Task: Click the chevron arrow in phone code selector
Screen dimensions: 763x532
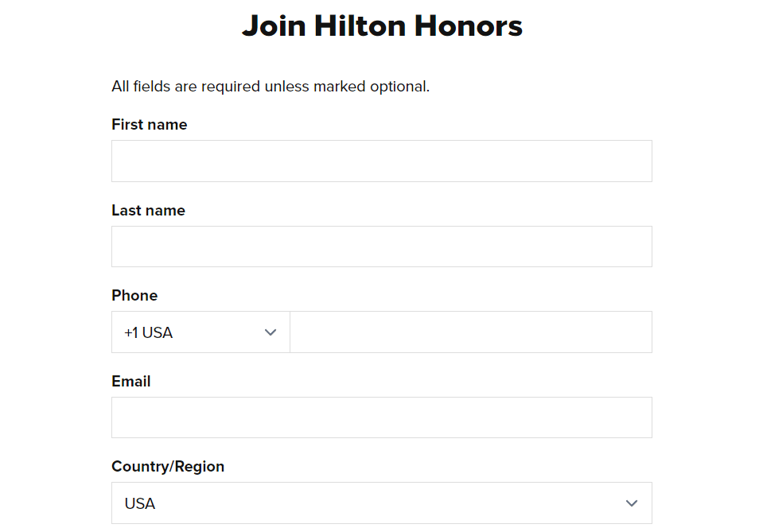Action: pyautogui.click(x=271, y=332)
